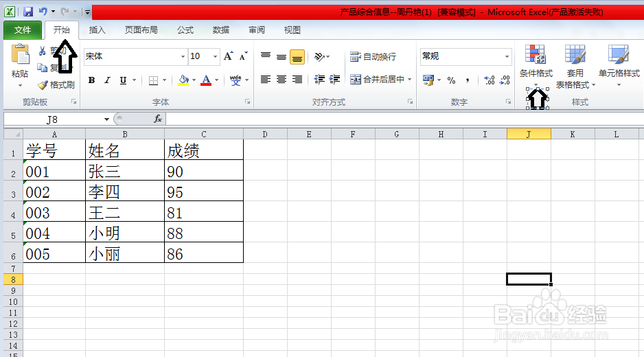Viewport: 644px width, 357px height.
Task: Open the 文件 File tab
Action: [x=23, y=30]
